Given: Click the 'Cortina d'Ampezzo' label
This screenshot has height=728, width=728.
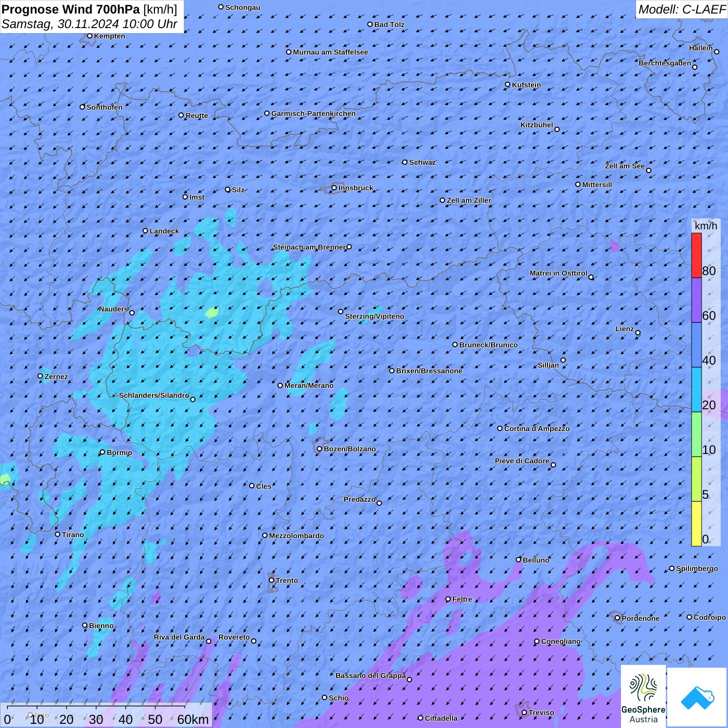Looking at the screenshot, I should (537, 428).
